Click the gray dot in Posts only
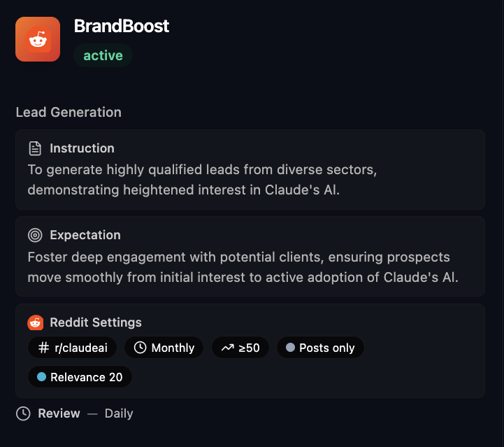This screenshot has height=447, width=504. click(x=291, y=348)
